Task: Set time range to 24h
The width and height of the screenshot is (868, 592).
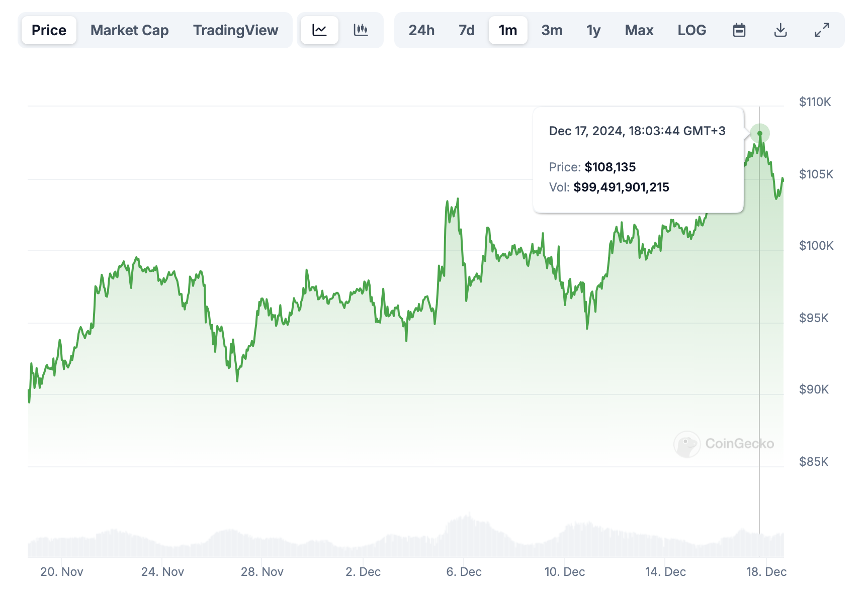Action: pyautogui.click(x=421, y=30)
